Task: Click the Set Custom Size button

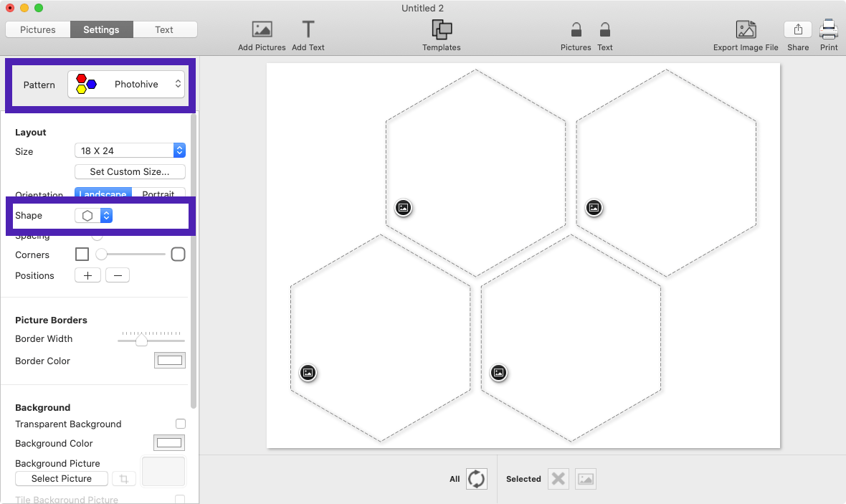Action: pos(130,172)
